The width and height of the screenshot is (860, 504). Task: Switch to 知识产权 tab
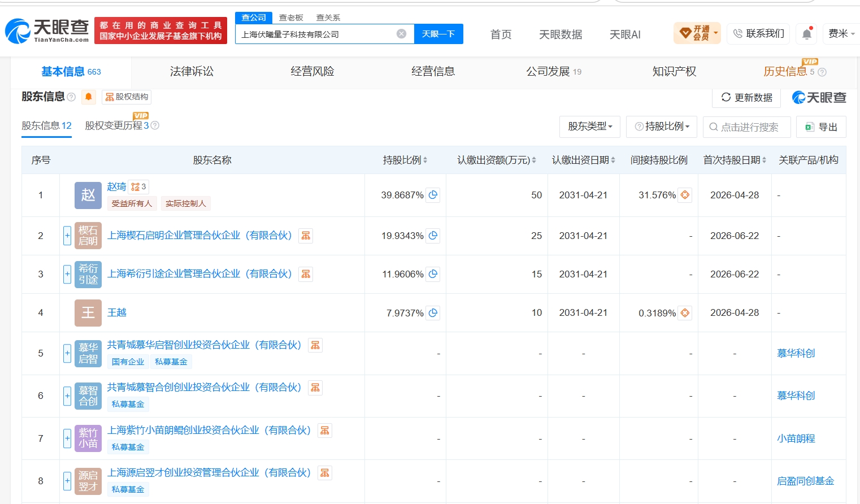[x=674, y=71]
